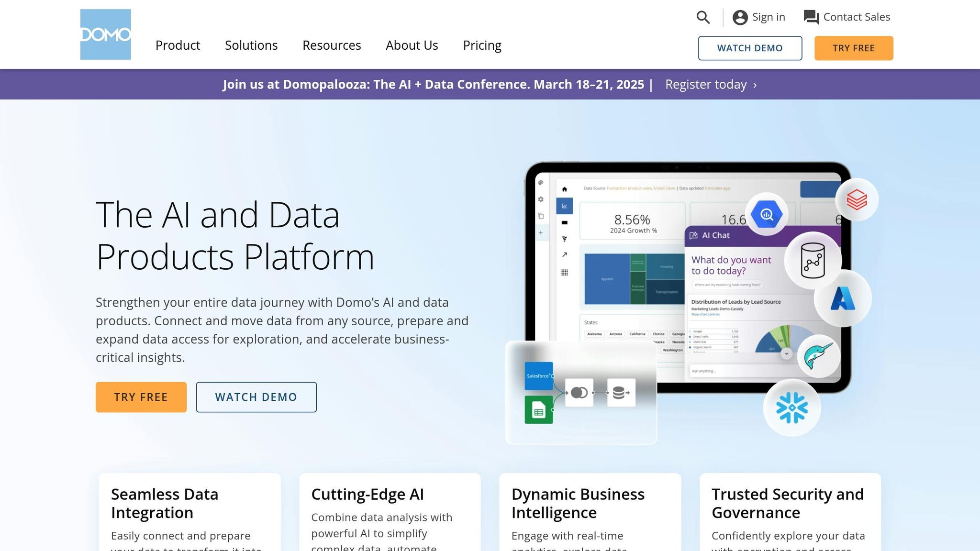Open the Solutions menu

251,45
